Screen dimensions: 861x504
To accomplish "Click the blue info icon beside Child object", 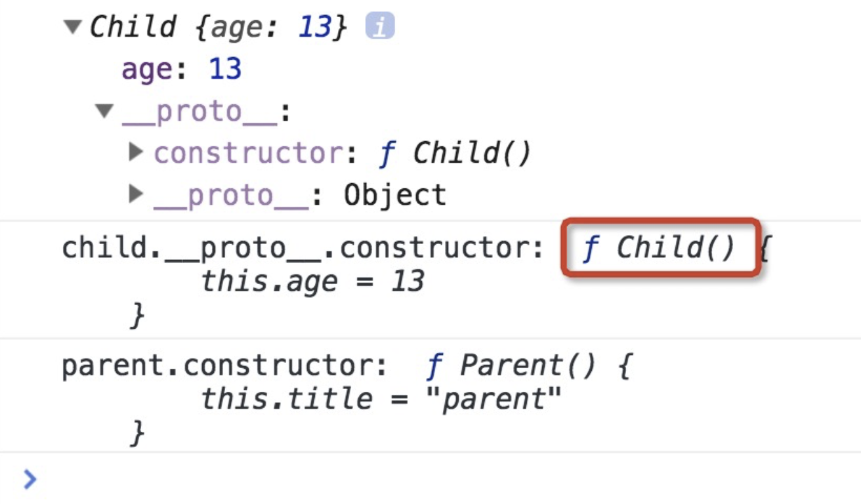I will click(379, 27).
